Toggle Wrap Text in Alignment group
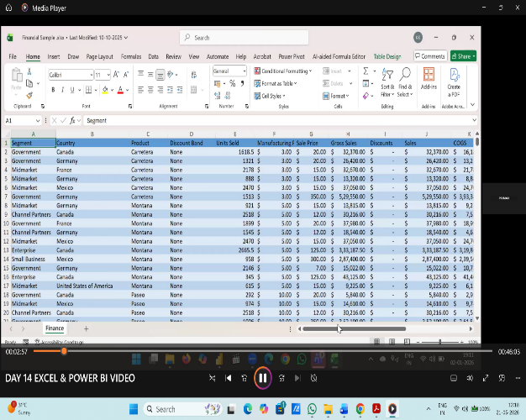 (194, 75)
